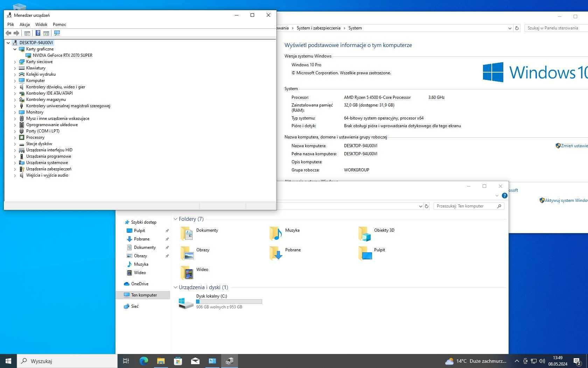This screenshot has height=368, width=588.
Task: Expand the Procesory category
Action: click(x=15, y=137)
